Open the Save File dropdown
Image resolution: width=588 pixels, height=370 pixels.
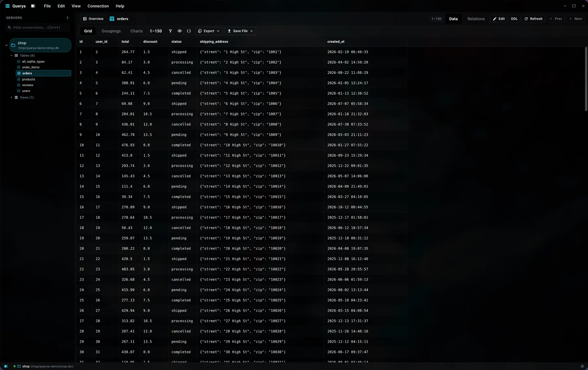coord(240,31)
